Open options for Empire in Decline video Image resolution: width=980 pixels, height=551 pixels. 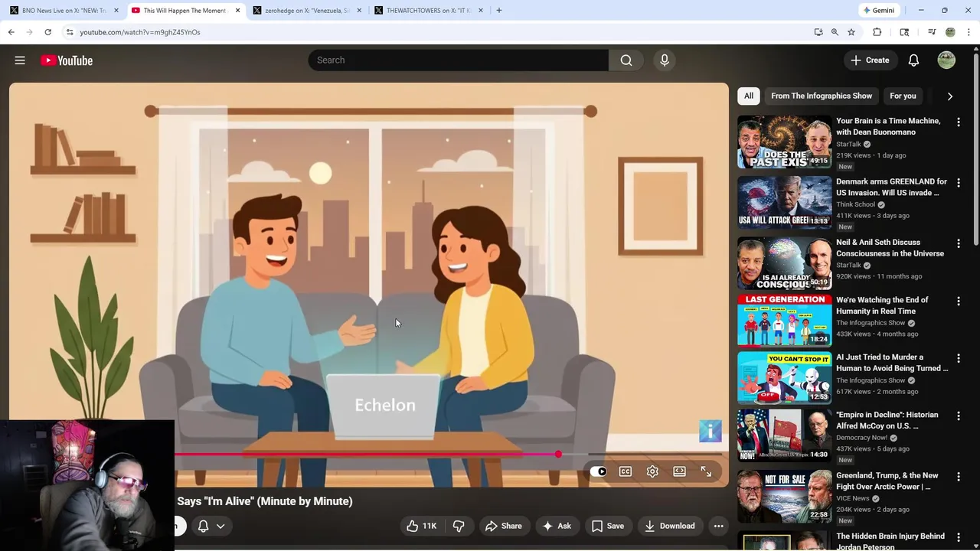(958, 416)
